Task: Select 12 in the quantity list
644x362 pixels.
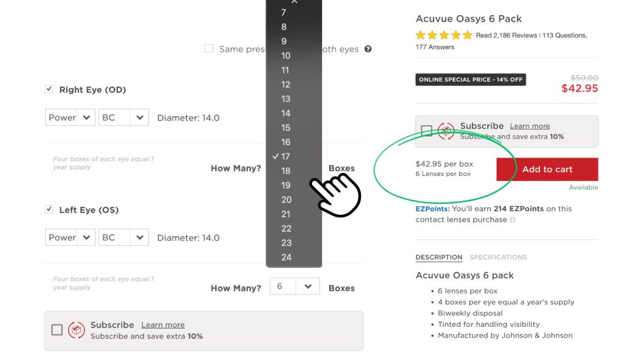Action: click(x=286, y=84)
